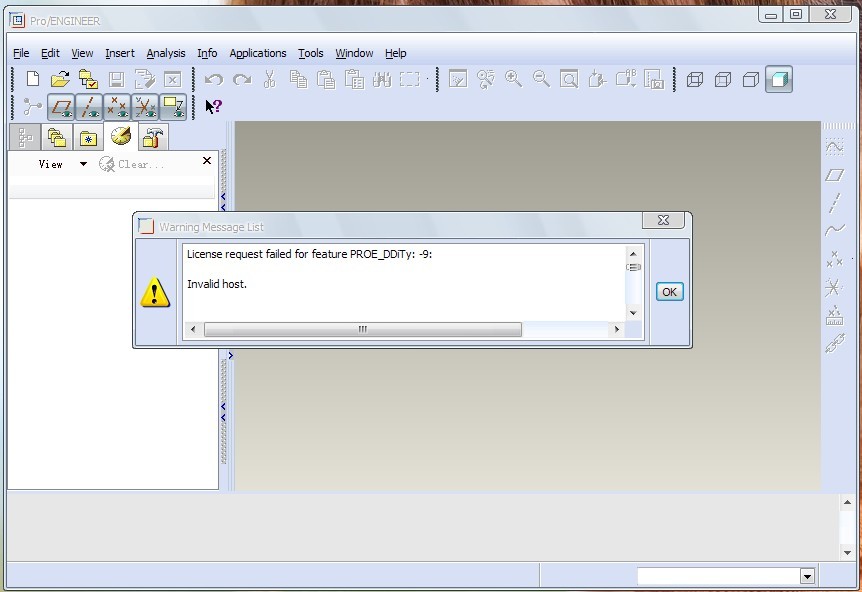The height and width of the screenshot is (592, 862).
Task: Click the Save disk icon
Action: tap(117, 79)
